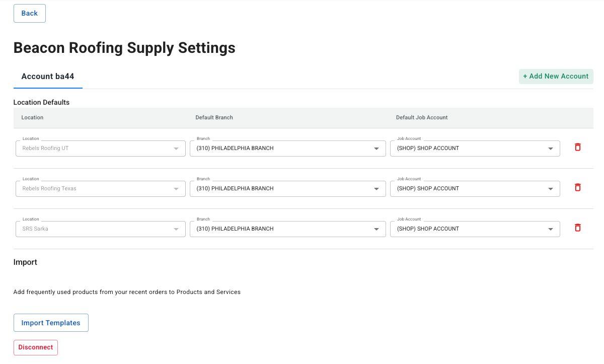The height and width of the screenshot is (364, 604).
Task: Switch to the Account ba44 tab
Action: pos(48,77)
